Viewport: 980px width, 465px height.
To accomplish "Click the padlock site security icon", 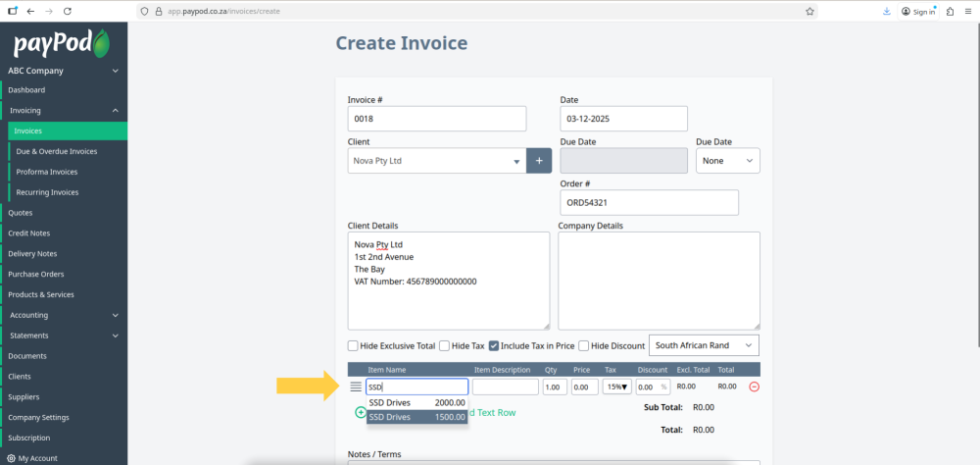I will point(158,11).
